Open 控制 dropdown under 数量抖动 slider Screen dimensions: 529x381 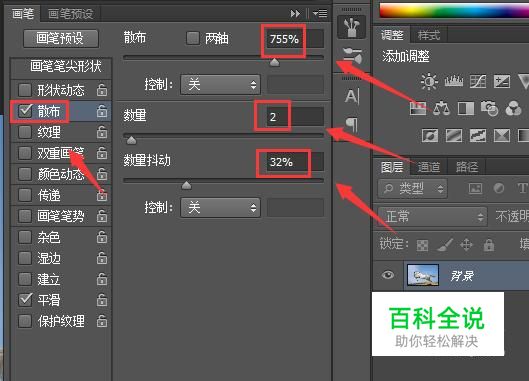click(x=221, y=208)
